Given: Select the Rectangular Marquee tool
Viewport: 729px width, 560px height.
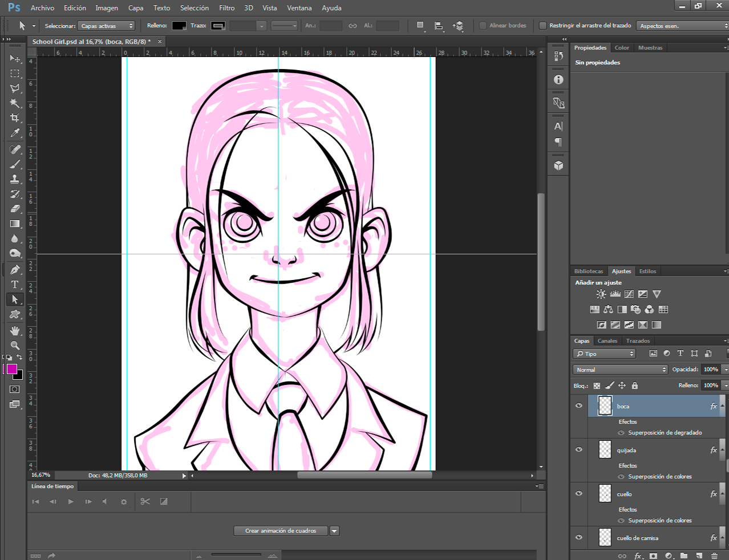Looking at the screenshot, I should pyautogui.click(x=15, y=74).
